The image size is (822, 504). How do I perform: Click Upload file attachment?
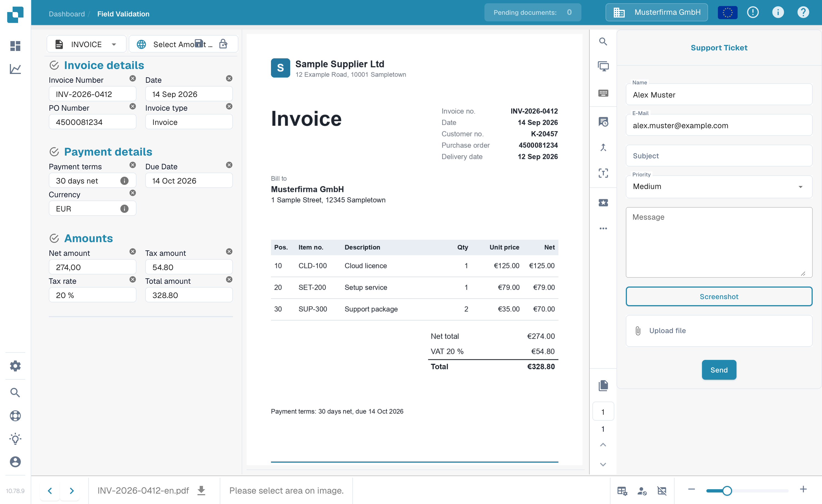(719, 331)
